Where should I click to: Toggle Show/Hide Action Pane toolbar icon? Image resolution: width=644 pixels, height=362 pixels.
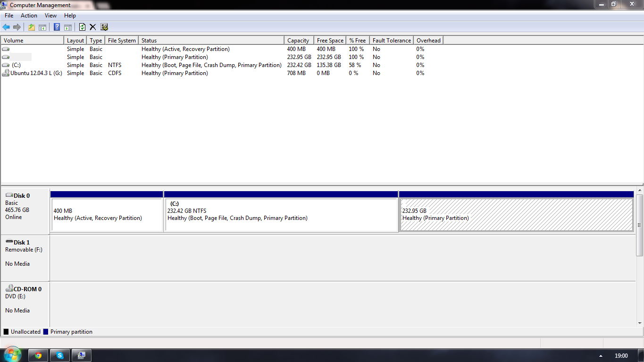tap(67, 27)
